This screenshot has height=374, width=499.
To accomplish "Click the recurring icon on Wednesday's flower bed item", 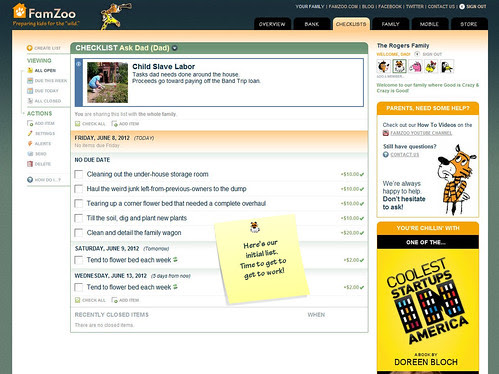I will 175,287.
